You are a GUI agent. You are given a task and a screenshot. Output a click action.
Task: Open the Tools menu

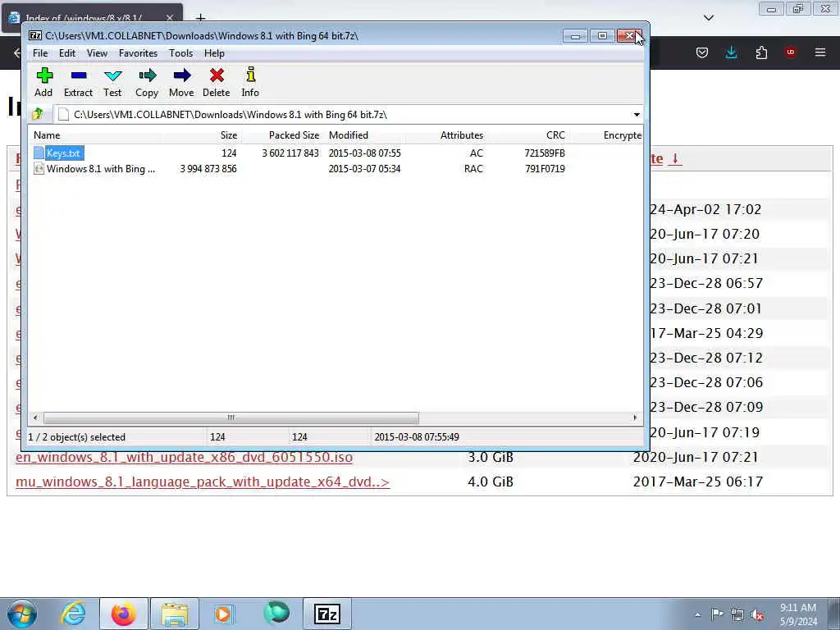[x=181, y=53]
